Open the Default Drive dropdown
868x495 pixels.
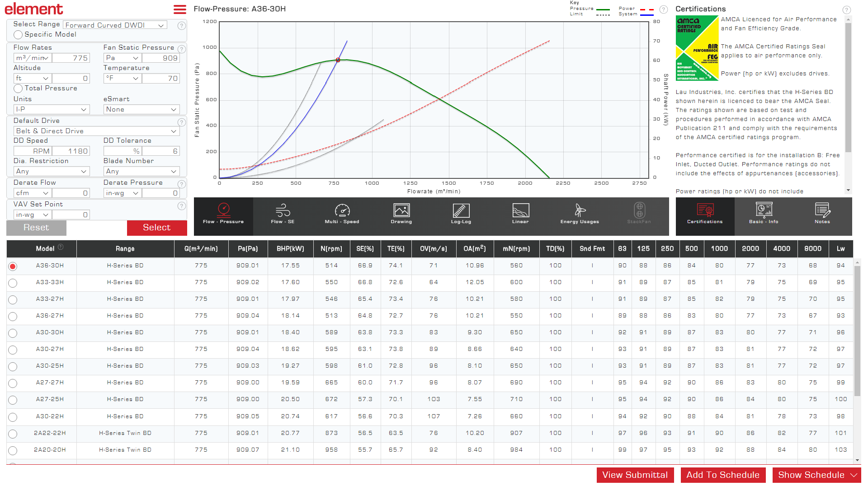tap(96, 131)
